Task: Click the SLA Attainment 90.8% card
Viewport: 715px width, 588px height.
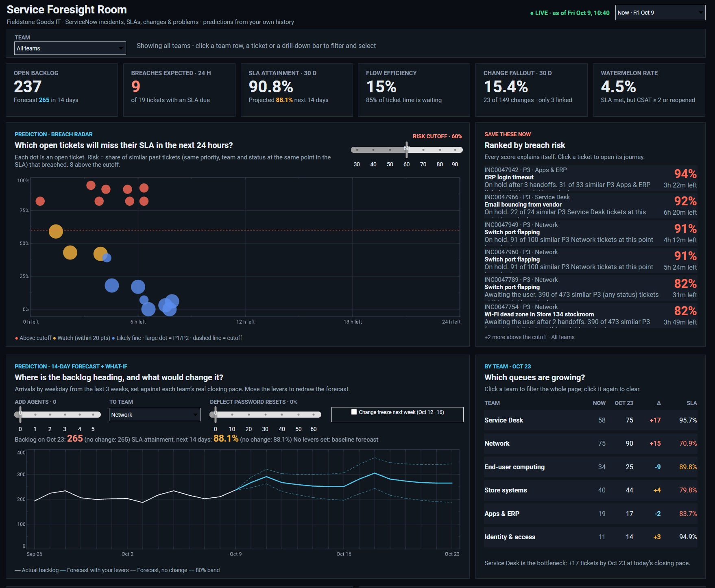Action: point(296,90)
